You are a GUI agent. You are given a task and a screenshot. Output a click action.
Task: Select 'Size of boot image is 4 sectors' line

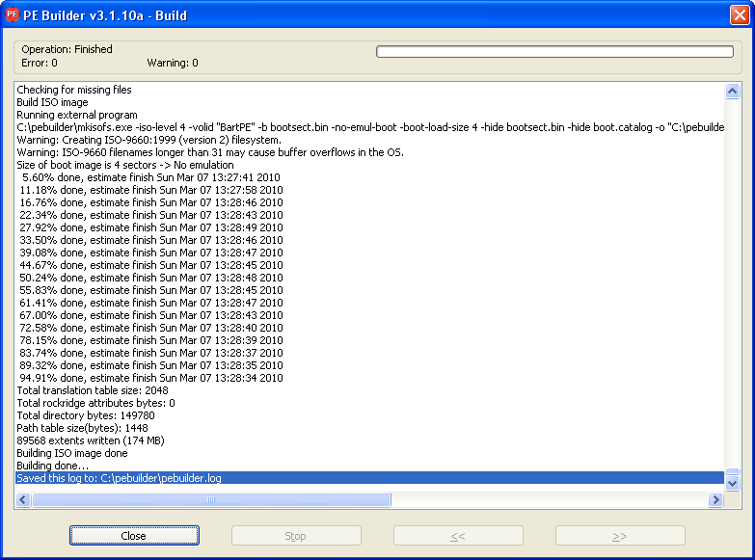click(x=370, y=165)
